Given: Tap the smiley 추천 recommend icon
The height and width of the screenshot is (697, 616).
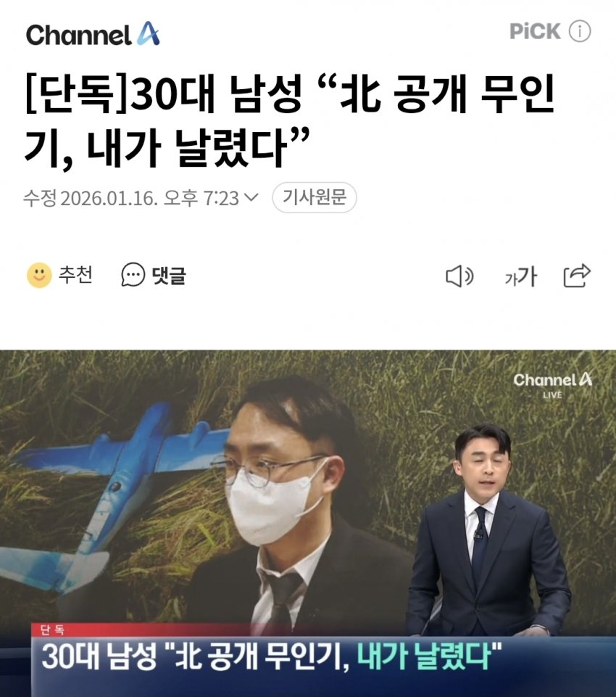Looking at the screenshot, I should tap(39, 275).
